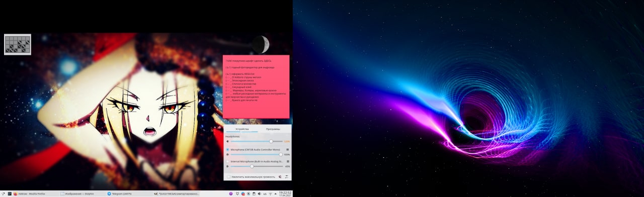
Task: Mute the Internal Microphone via its icon
Action: [x=228, y=166]
